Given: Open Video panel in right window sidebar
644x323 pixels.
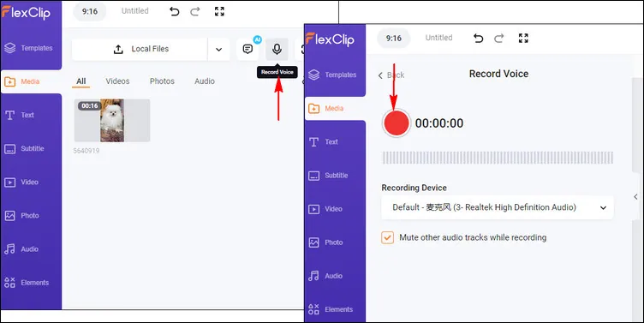Looking at the screenshot, I should click(x=335, y=209).
